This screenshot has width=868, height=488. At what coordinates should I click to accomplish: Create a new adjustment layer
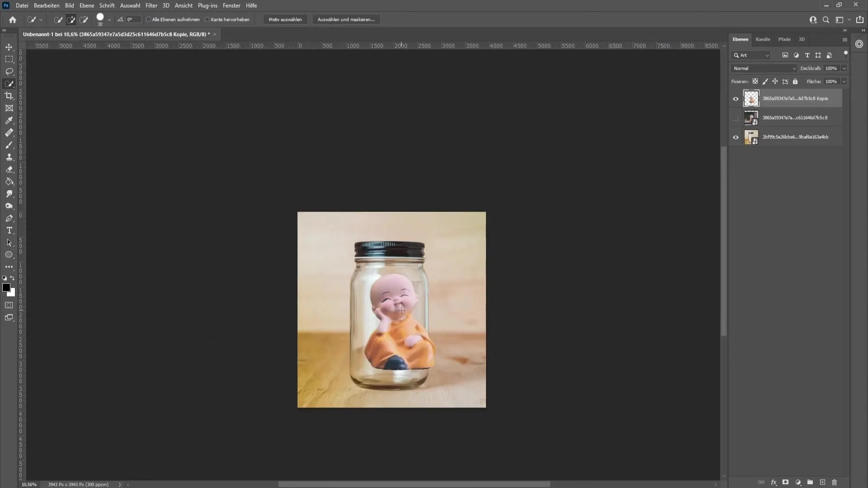coord(798,482)
